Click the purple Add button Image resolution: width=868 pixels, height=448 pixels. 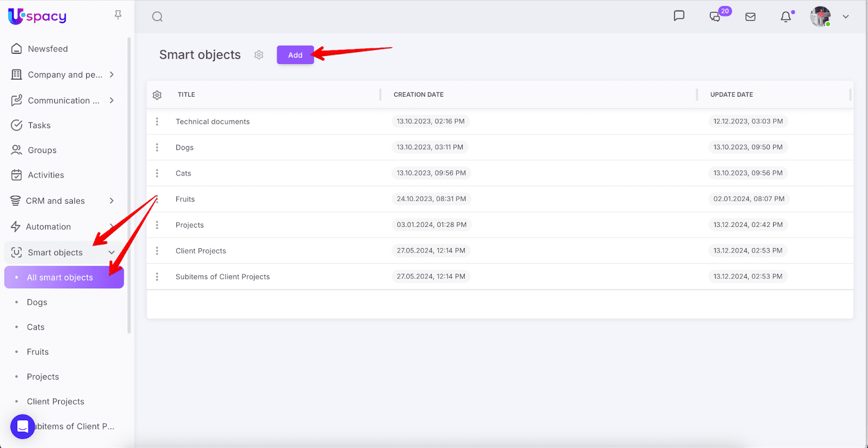tap(295, 55)
